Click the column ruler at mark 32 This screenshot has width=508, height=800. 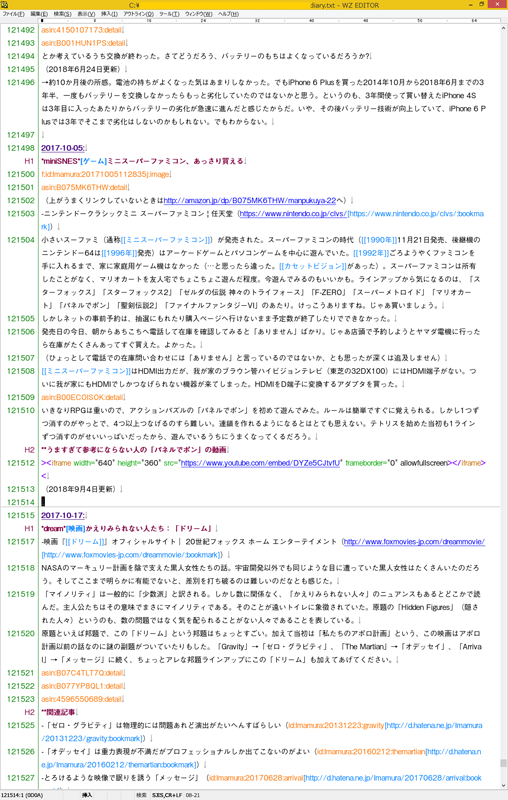click(x=257, y=20)
